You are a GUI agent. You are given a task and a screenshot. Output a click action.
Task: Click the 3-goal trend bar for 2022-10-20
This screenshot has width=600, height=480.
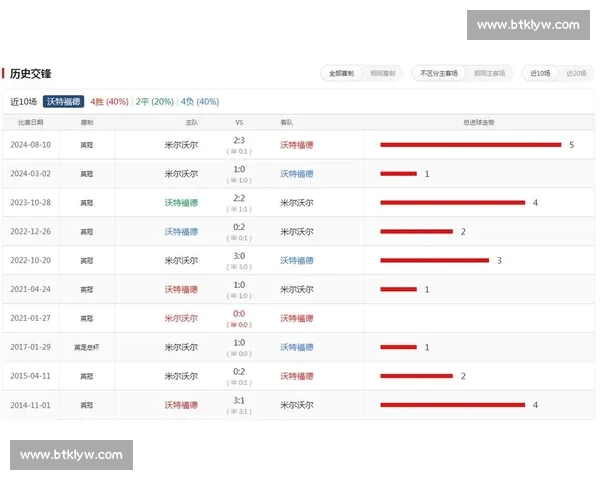pyautogui.click(x=435, y=260)
